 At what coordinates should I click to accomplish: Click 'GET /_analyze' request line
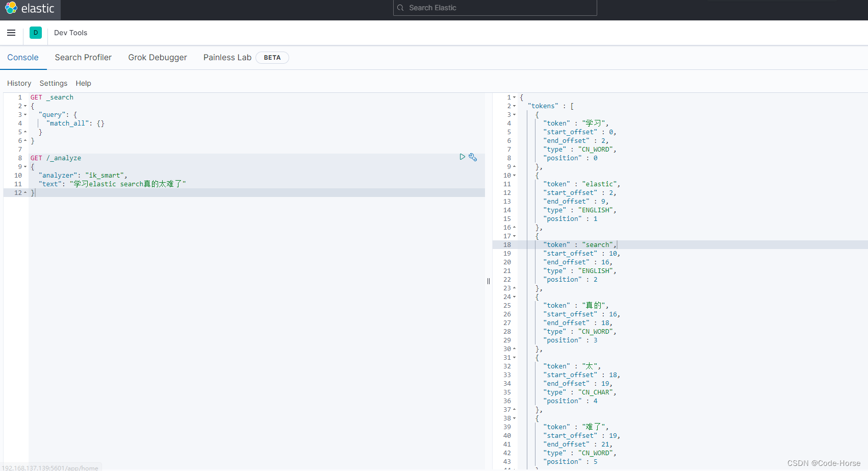click(x=56, y=158)
